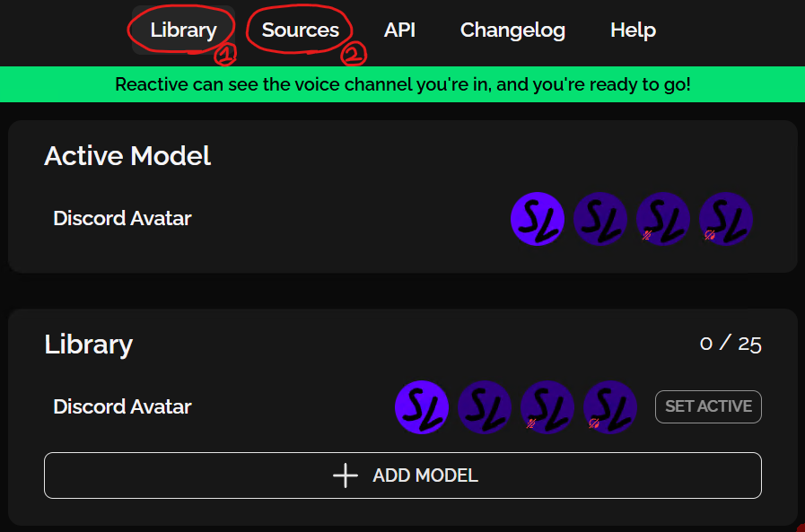Viewport: 805px width, 532px height.
Task: Select the deafened avatar in Active Model
Action: (x=726, y=219)
